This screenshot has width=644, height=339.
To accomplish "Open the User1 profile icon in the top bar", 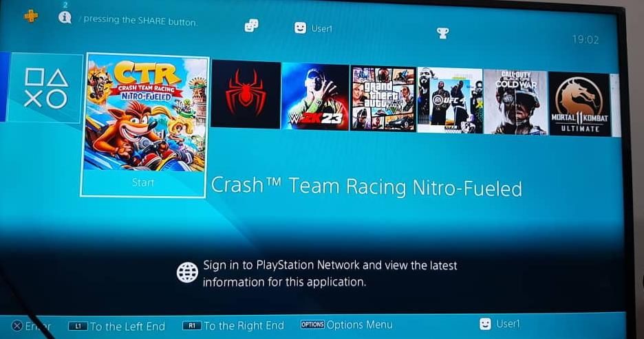I will (300, 28).
